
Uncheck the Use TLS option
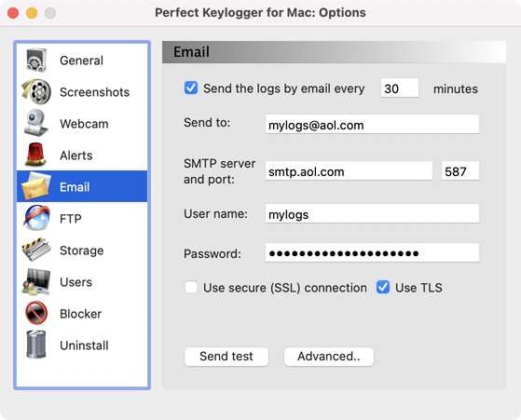[x=383, y=287]
